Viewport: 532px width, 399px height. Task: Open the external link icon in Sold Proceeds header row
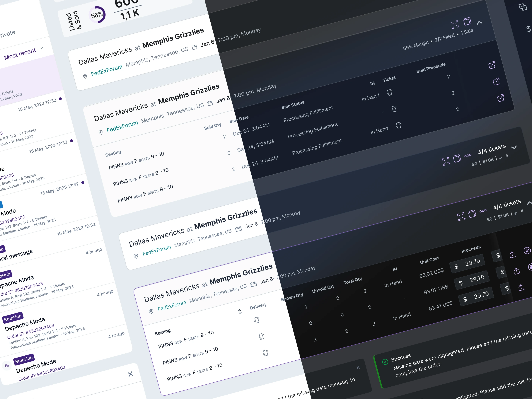tap(492, 65)
